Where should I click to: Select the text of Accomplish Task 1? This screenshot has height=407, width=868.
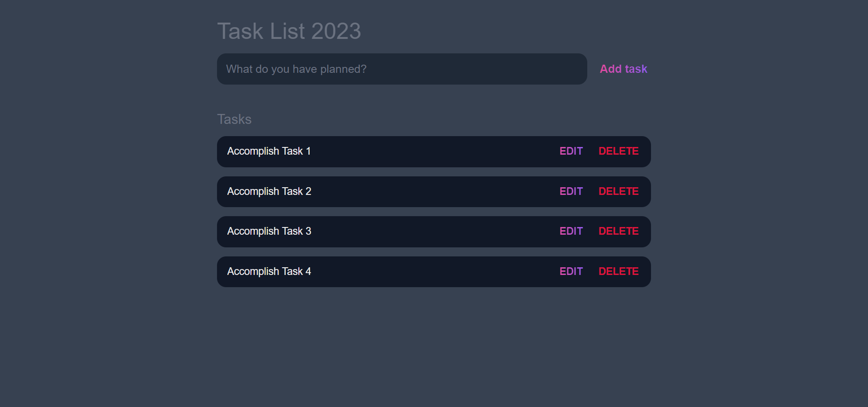(269, 151)
